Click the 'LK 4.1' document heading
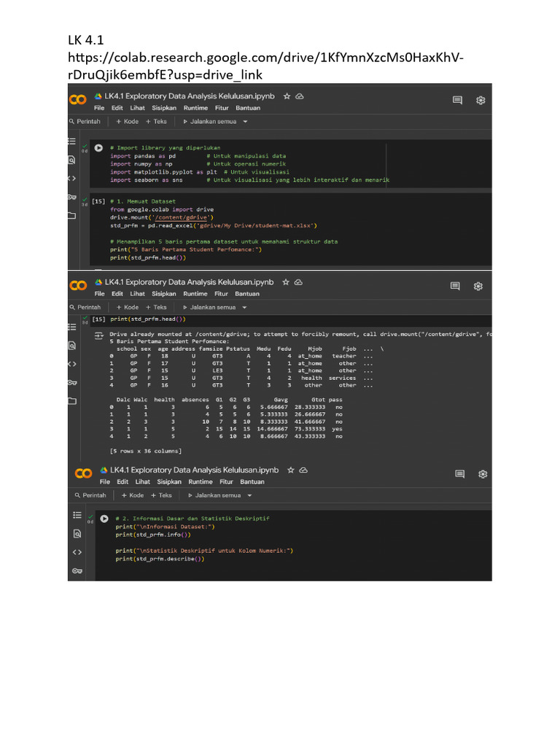The width and height of the screenshot is (560, 747). [x=86, y=40]
